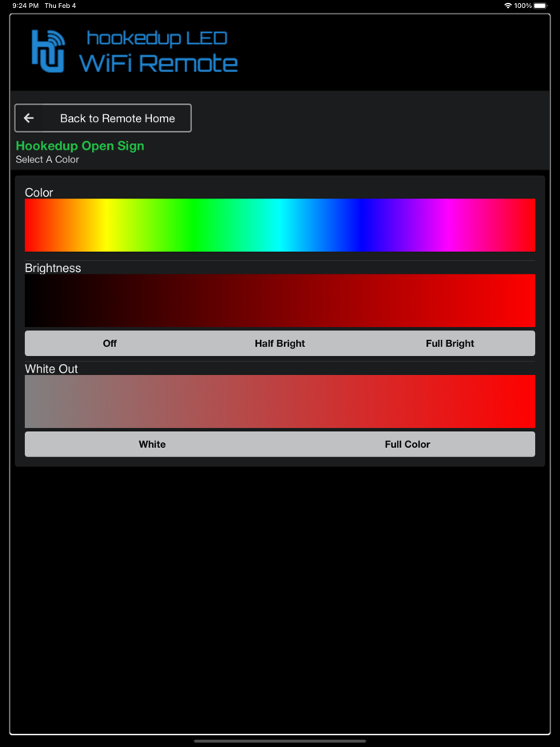Tap the back arrow icon
Image resolution: width=560 pixels, height=747 pixels.
coord(29,118)
